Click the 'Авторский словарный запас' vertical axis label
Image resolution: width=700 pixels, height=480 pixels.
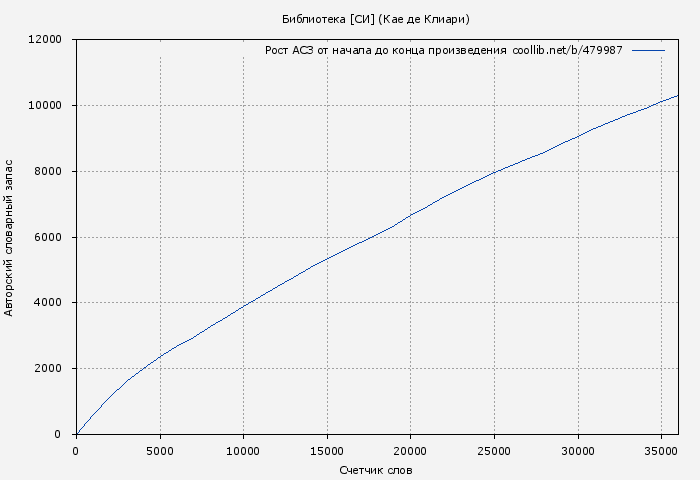(10, 237)
